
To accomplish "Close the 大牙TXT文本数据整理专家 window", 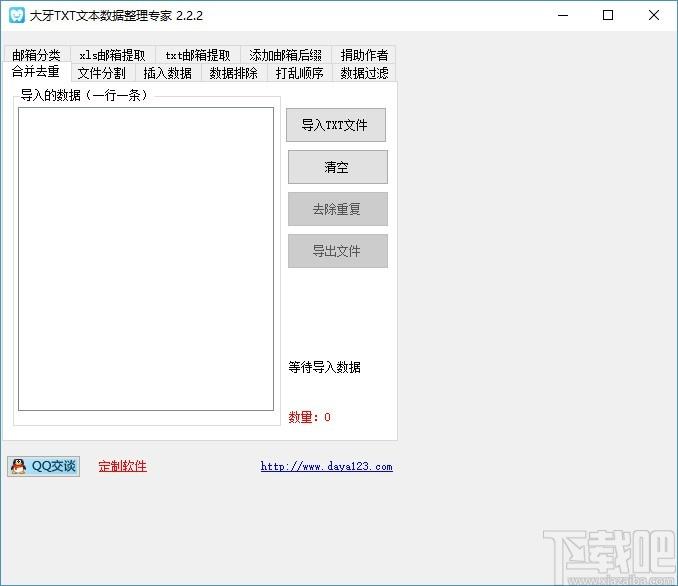I will 654,15.
